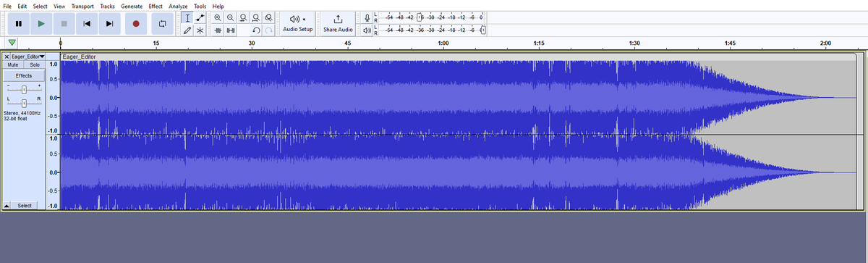Skip to the start of the project
The width and height of the screenshot is (868, 263).
[87, 24]
